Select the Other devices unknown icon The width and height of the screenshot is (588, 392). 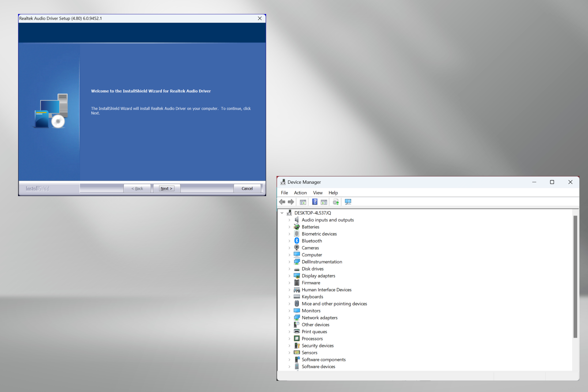point(296,325)
